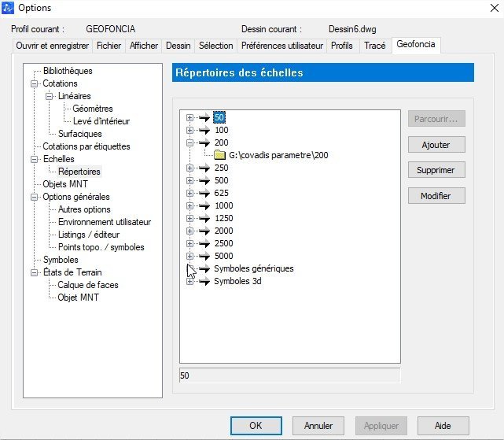Confirm with the OK button
This screenshot has width=504, height=440.
(256, 426)
